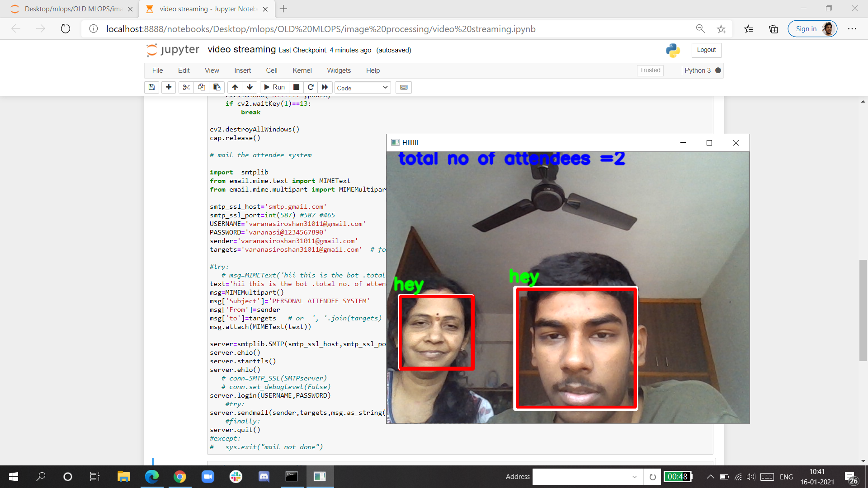The height and width of the screenshot is (488, 868).
Task: Copy the selected cells
Action: tap(202, 87)
